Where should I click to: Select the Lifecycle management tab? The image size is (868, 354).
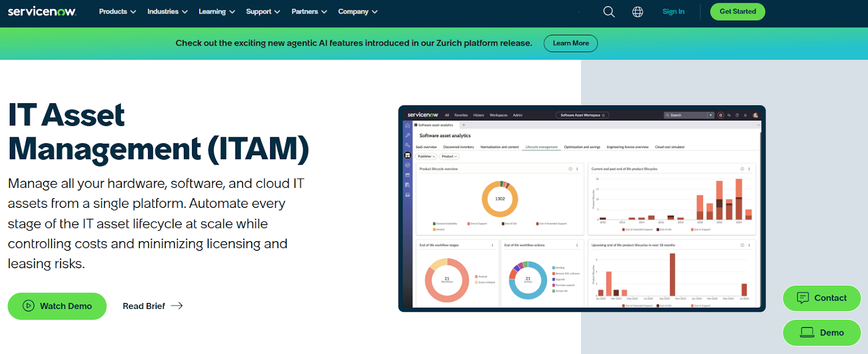541,147
